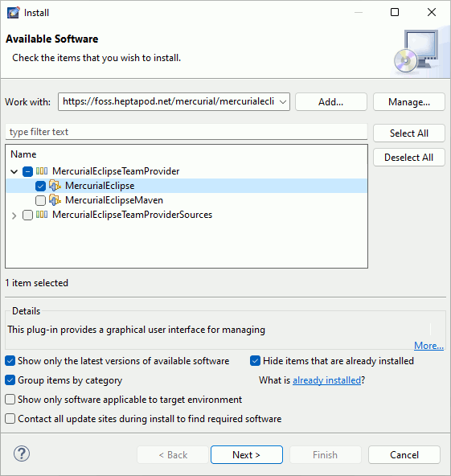
Task: Open the Manage... sites button
Action: (409, 102)
